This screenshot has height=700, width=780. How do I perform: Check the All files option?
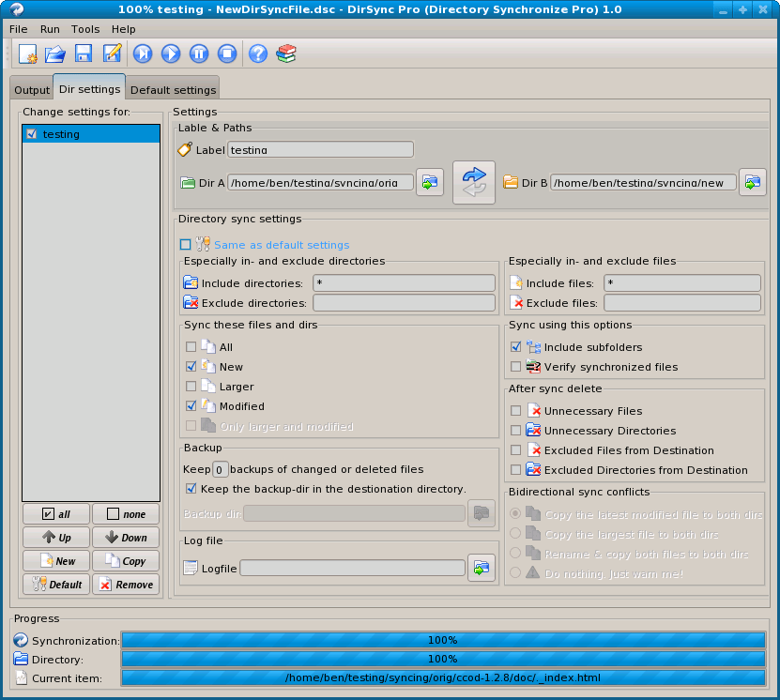point(191,346)
